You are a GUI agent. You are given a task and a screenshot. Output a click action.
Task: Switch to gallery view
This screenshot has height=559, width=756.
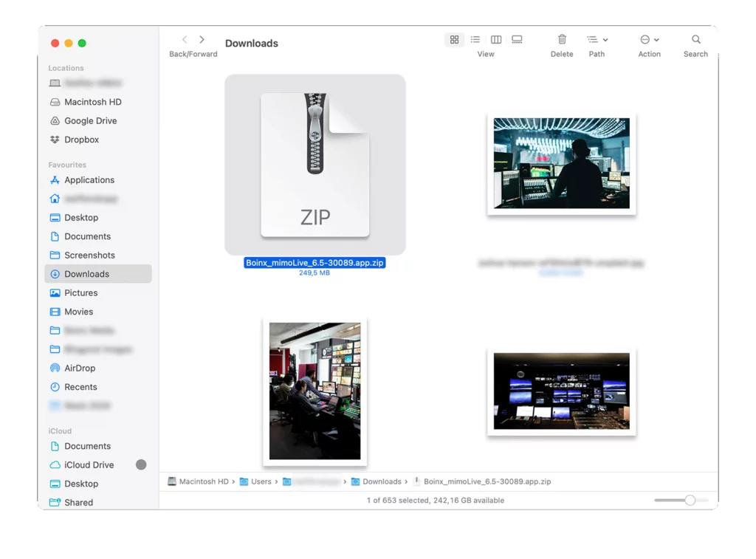(x=517, y=40)
